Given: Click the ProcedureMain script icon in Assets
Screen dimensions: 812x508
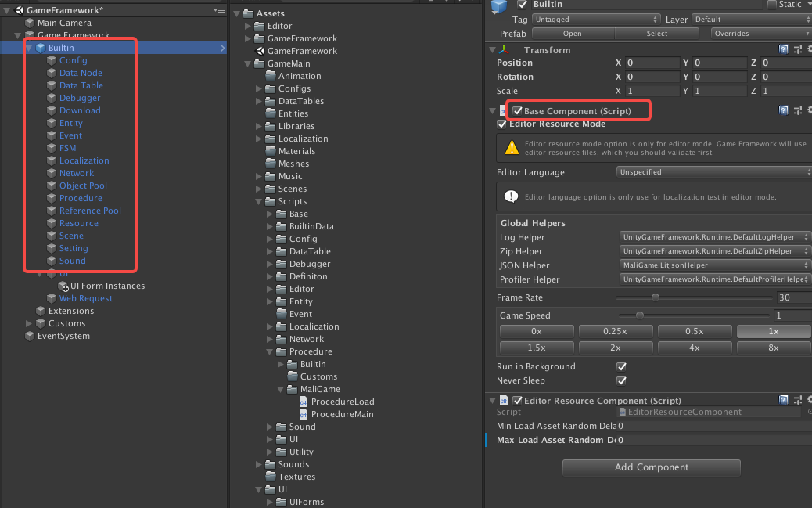Looking at the screenshot, I should 304,414.
